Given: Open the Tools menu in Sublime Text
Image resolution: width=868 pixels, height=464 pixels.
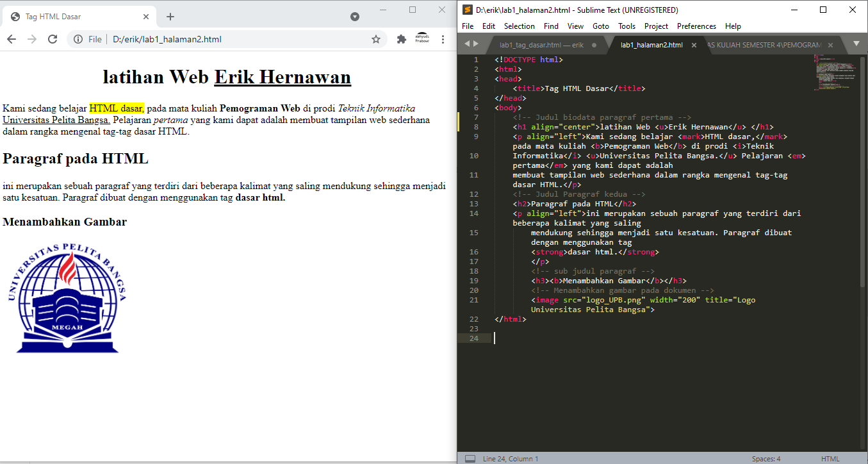Looking at the screenshot, I should (626, 26).
